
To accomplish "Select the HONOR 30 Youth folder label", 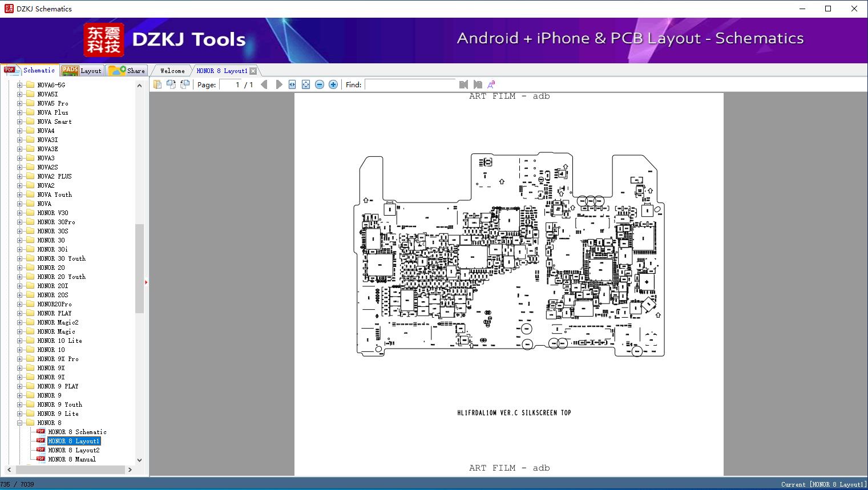I will (x=62, y=258).
